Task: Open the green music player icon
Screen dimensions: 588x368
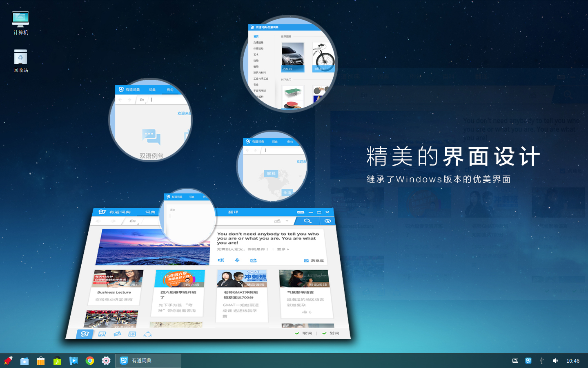Action: pos(57,361)
